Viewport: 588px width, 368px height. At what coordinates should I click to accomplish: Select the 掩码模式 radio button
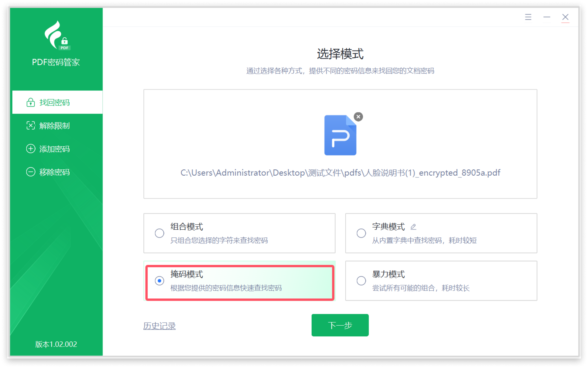tap(159, 281)
